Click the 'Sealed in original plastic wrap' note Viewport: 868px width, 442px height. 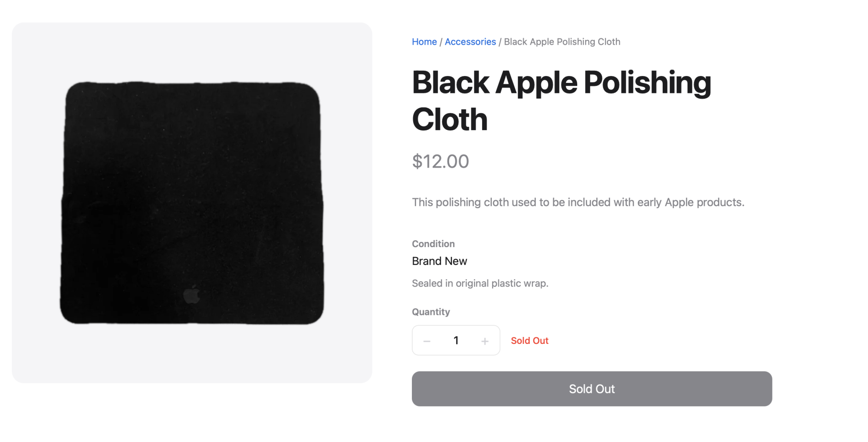[480, 284]
